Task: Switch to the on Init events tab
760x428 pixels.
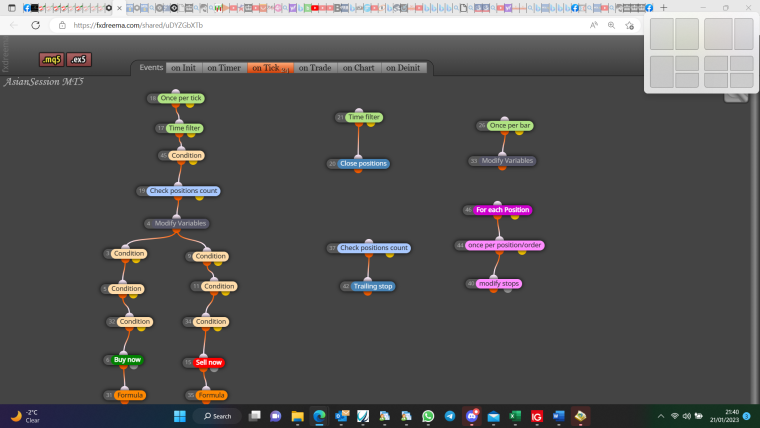Action: [183, 68]
